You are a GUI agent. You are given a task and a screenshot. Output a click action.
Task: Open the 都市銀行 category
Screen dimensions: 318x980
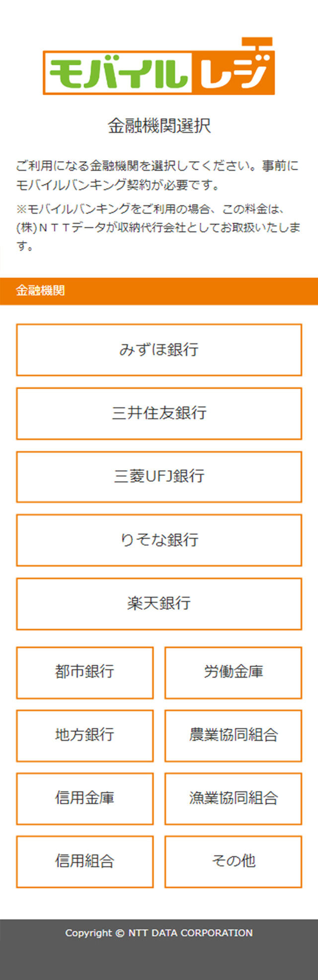(85, 672)
